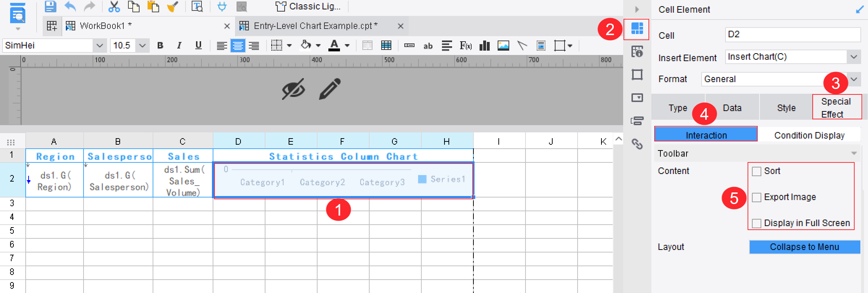Open the Data tab
This screenshot has height=293, width=868.
[x=732, y=108]
